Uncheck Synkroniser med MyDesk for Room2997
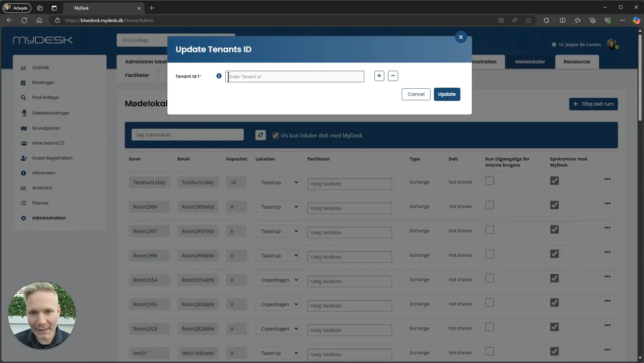 point(554,230)
